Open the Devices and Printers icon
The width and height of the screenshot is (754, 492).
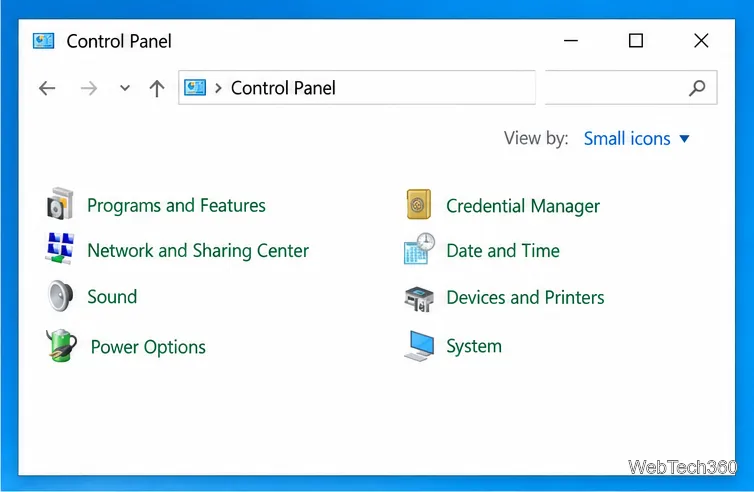(419, 299)
